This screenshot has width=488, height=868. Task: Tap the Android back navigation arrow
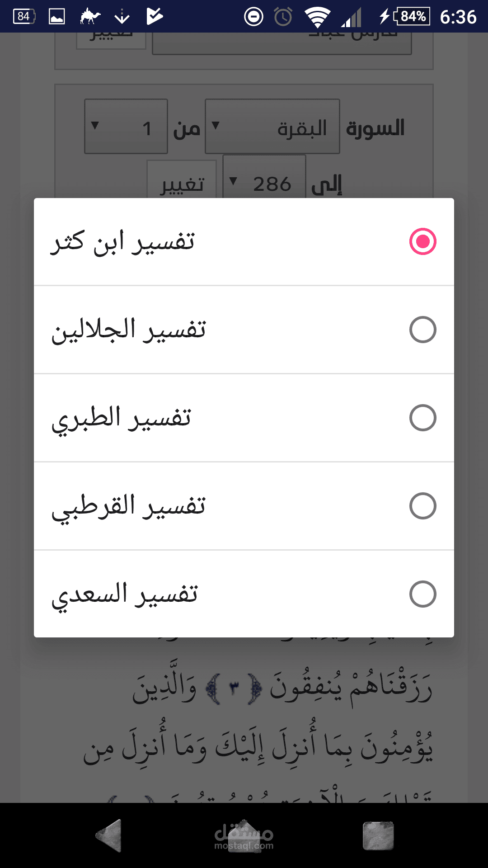click(x=110, y=835)
